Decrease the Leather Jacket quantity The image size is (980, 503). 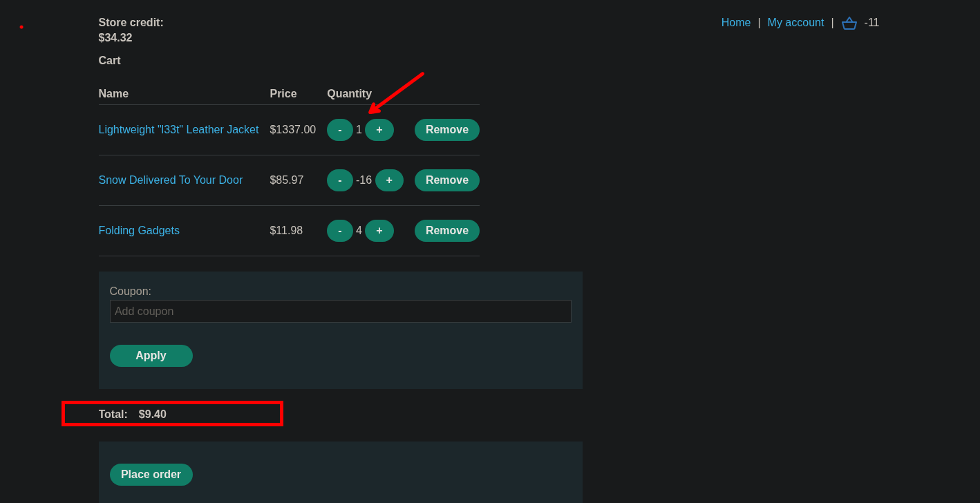(x=339, y=130)
